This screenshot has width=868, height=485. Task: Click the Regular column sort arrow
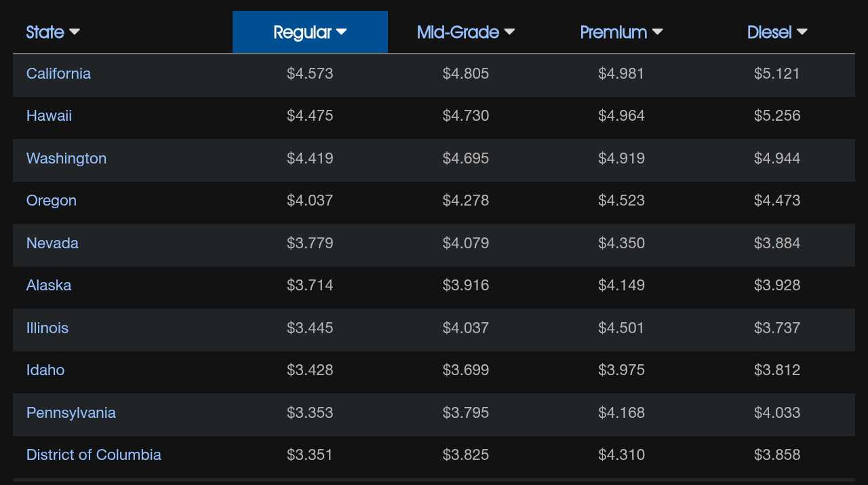tap(342, 32)
